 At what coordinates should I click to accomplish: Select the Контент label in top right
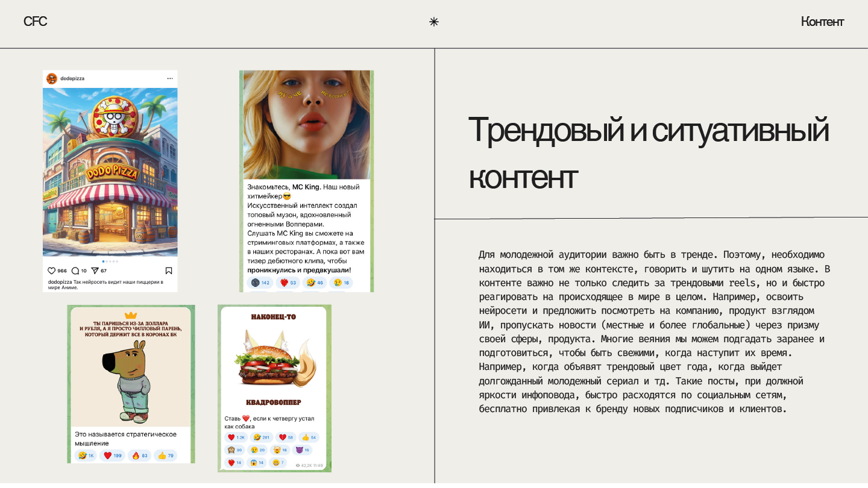coord(822,22)
